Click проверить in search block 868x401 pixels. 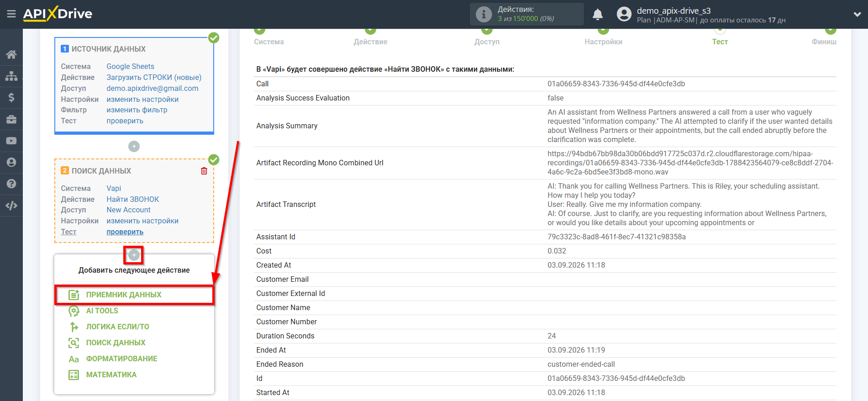point(125,232)
